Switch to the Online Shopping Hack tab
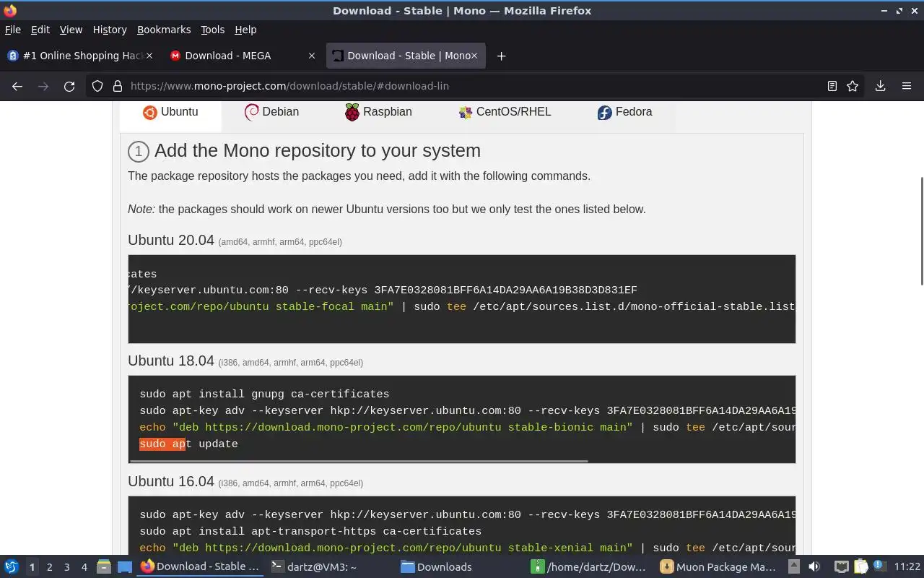 [79, 56]
